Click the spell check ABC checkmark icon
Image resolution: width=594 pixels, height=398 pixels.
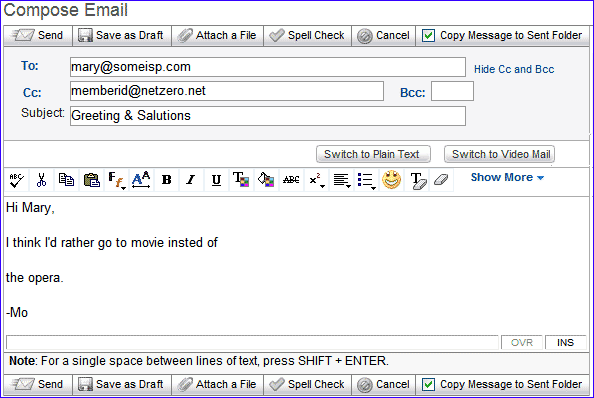coord(17,180)
